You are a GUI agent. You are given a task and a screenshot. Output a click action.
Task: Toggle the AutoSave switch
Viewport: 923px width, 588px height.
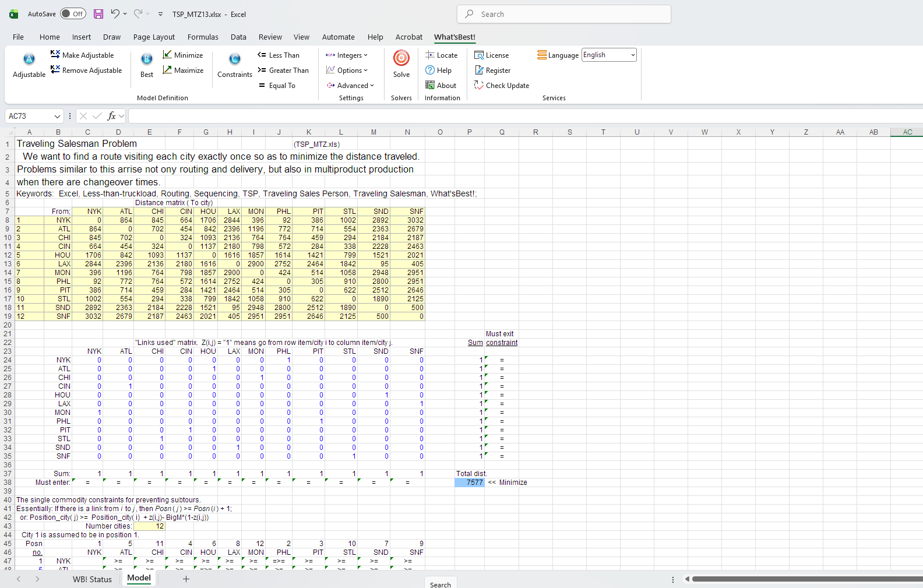coord(73,14)
